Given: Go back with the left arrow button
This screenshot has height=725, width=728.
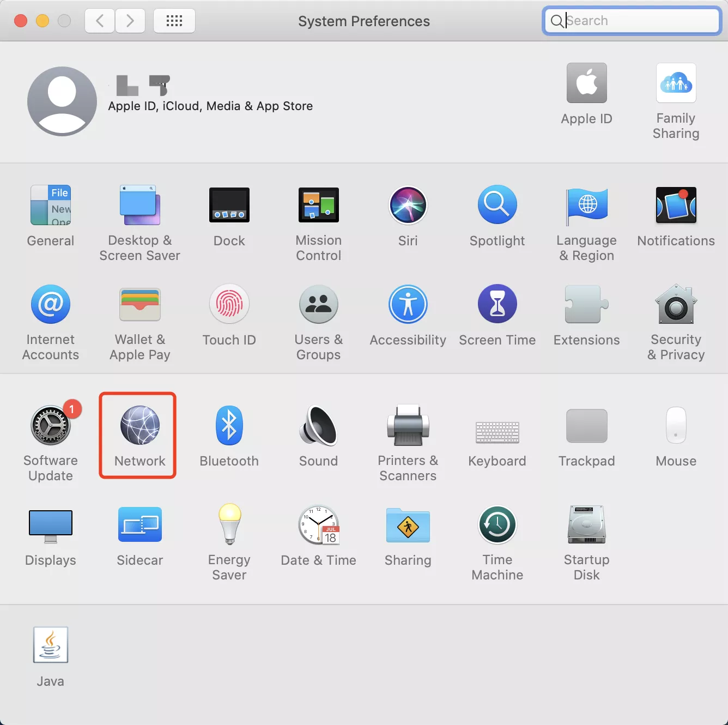Looking at the screenshot, I should tap(100, 21).
